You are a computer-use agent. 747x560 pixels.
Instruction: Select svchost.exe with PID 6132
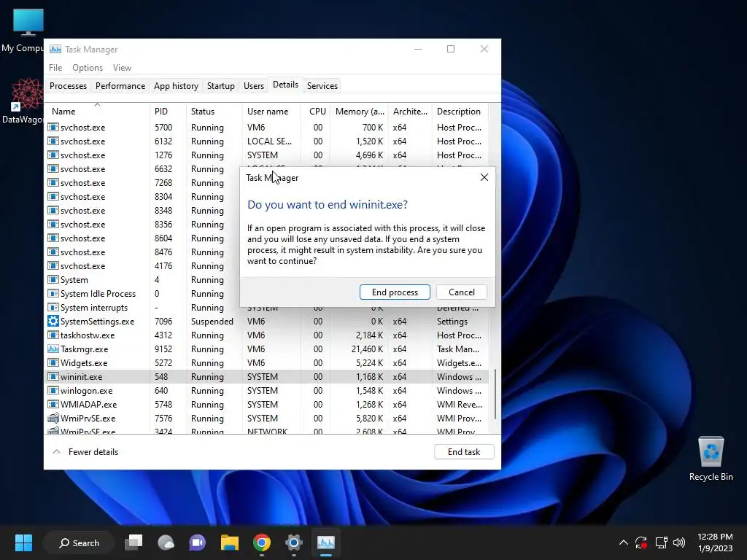[267, 141]
